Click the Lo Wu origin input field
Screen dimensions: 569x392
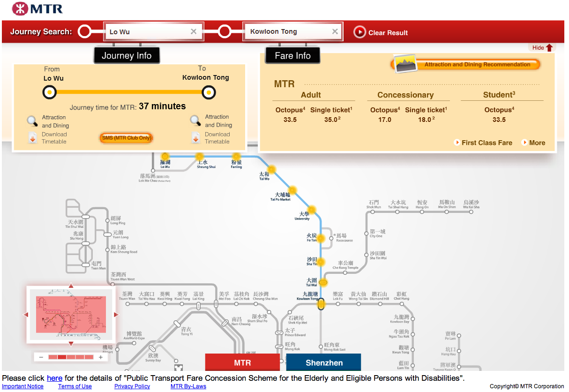tap(154, 32)
